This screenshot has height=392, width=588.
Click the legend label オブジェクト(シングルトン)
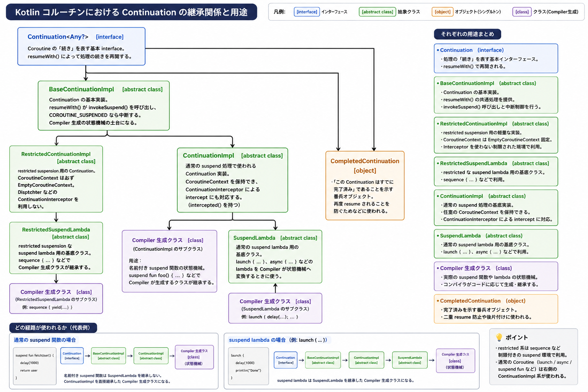[478, 12]
